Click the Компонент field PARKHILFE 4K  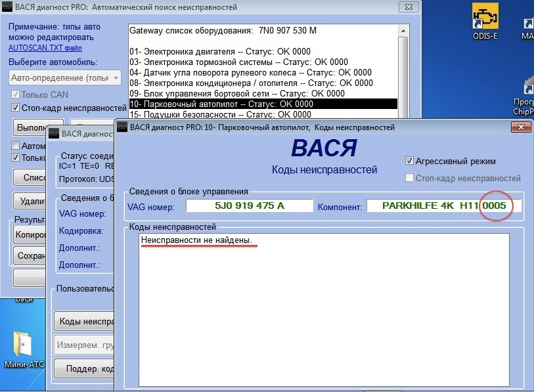444,206
